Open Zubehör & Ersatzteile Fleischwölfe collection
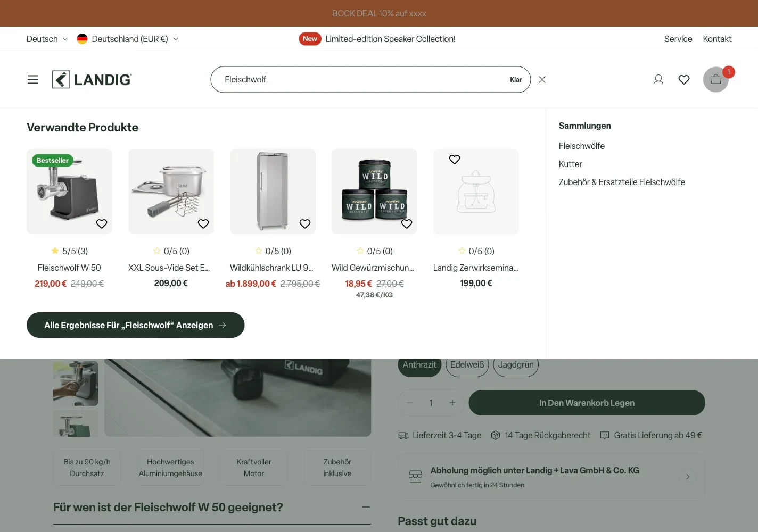 (622, 182)
